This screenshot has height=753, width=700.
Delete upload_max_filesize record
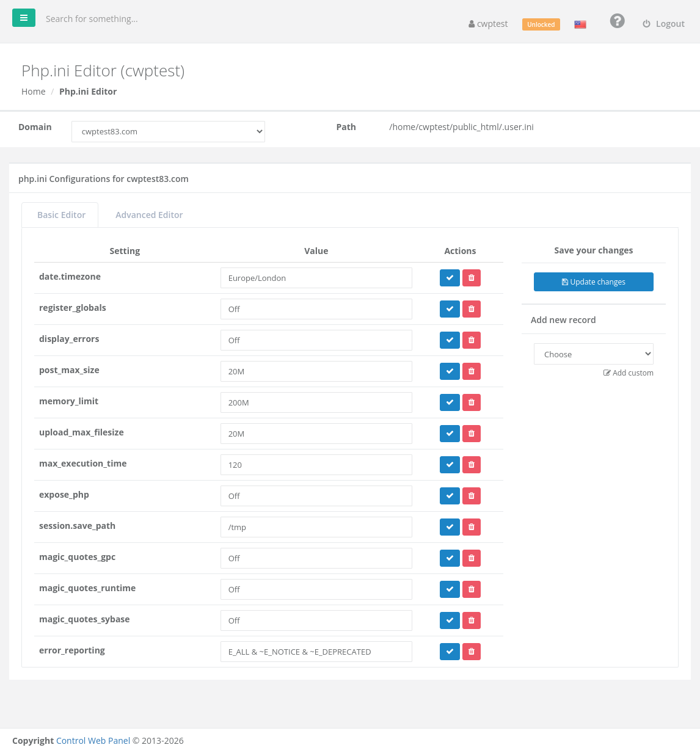pyautogui.click(x=472, y=434)
